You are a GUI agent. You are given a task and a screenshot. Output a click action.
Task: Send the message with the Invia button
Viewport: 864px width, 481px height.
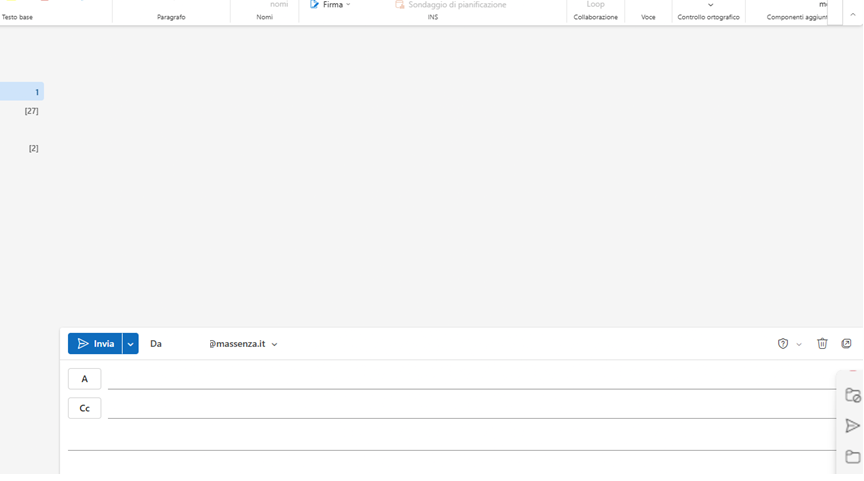95,344
